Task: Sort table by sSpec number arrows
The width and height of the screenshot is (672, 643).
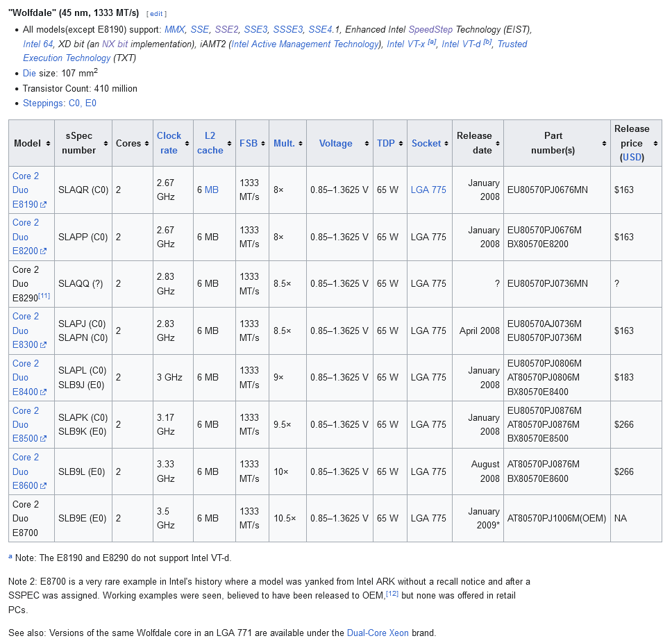Action: tap(106, 144)
